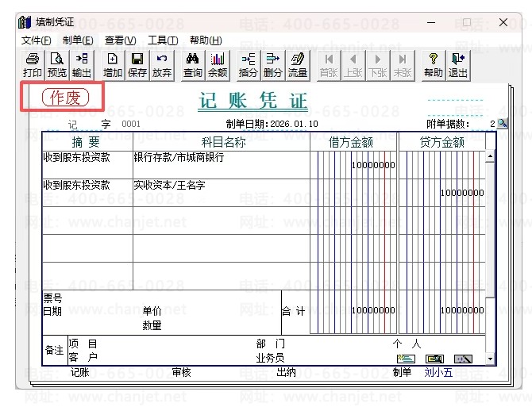Open the 制单(E) menu
This screenshot has width=532, height=407.
pos(78,40)
